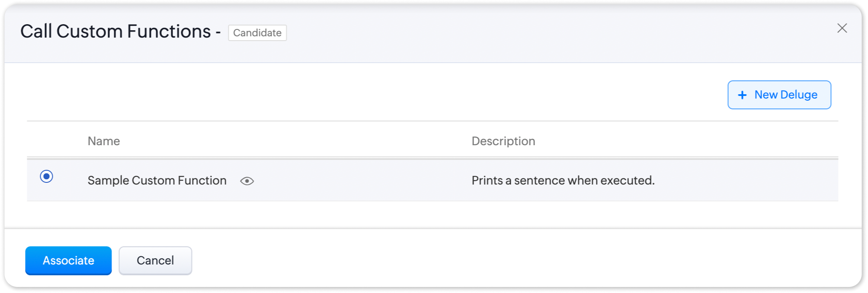
Task: Click the word 'Associate' in the footer
Action: pyautogui.click(x=68, y=261)
